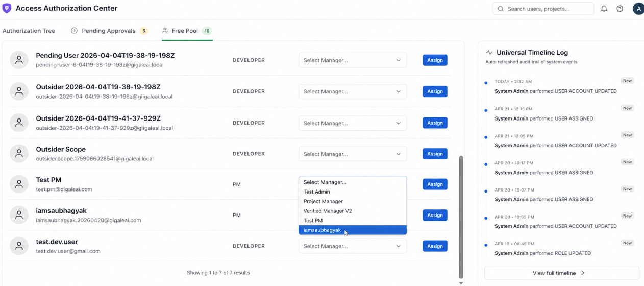Image resolution: width=644 pixels, height=286 pixels.
Task: Click the search magnifier icon
Action: 501,9
